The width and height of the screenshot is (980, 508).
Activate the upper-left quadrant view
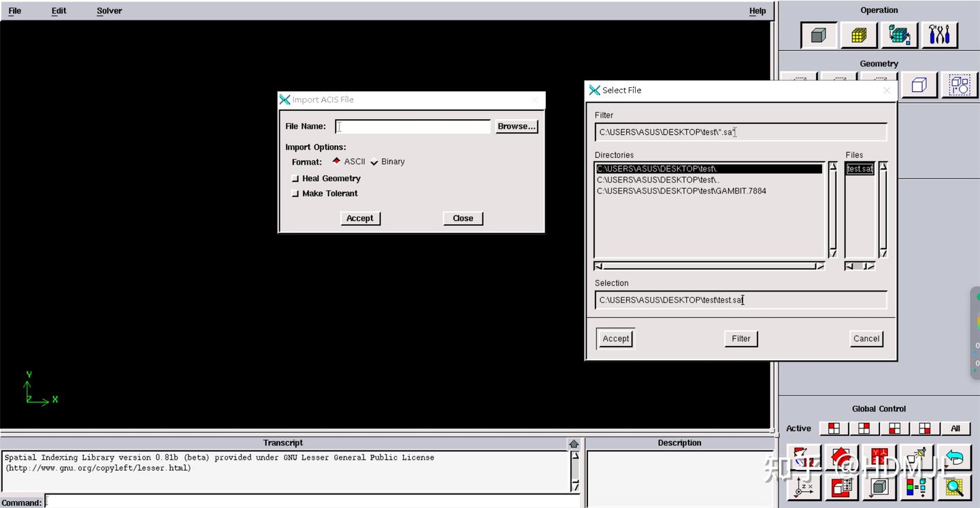(x=834, y=428)
